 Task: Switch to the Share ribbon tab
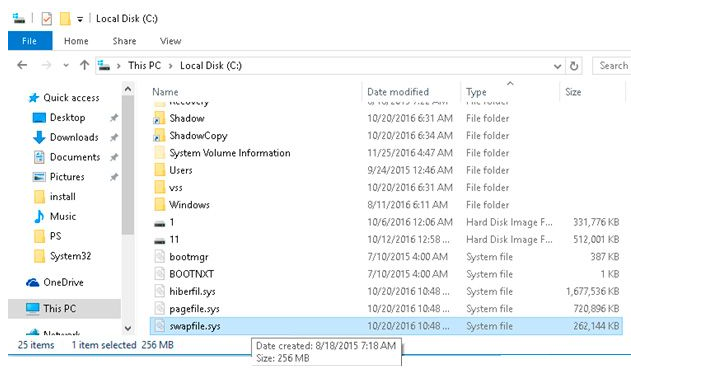click(x=124, y=41)
